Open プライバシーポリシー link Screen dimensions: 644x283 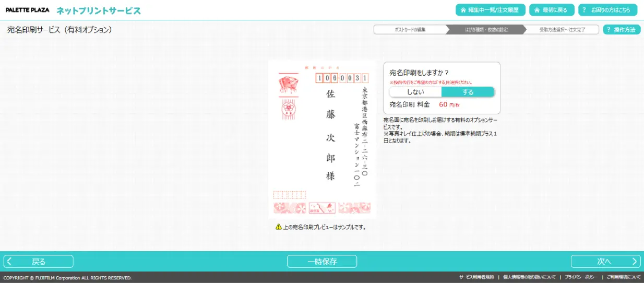[x=581, y=277]
